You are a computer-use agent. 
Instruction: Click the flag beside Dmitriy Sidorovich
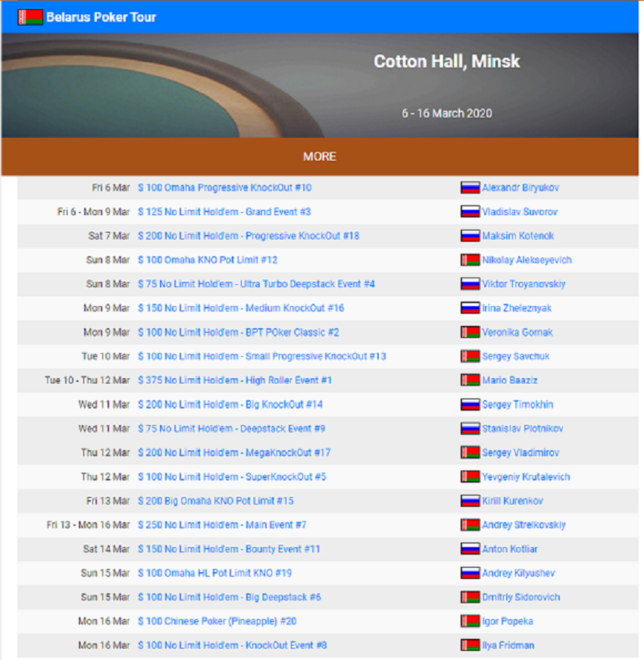pyautogui.click(x=470, y=597)
